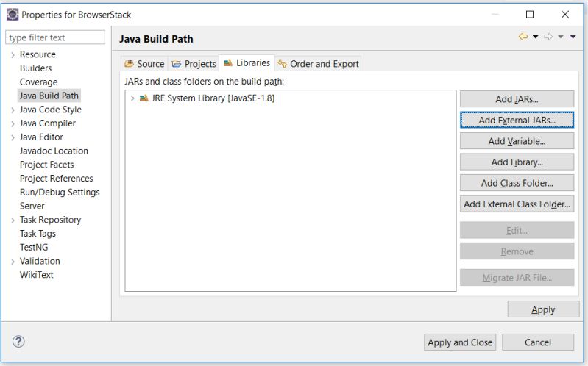This screenshot has width=588, height=366.
Task: Expand the Java Compiler item
Action: [x=13, y=124]
